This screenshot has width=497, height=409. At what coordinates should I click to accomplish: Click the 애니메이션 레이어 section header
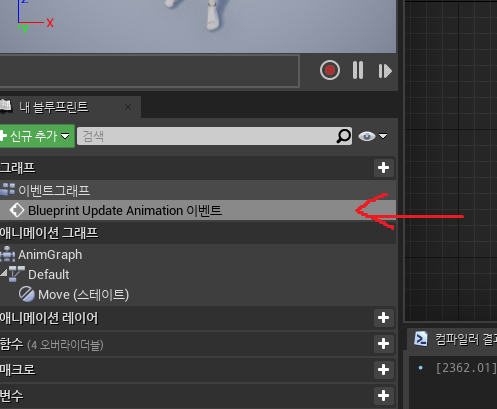198,318
